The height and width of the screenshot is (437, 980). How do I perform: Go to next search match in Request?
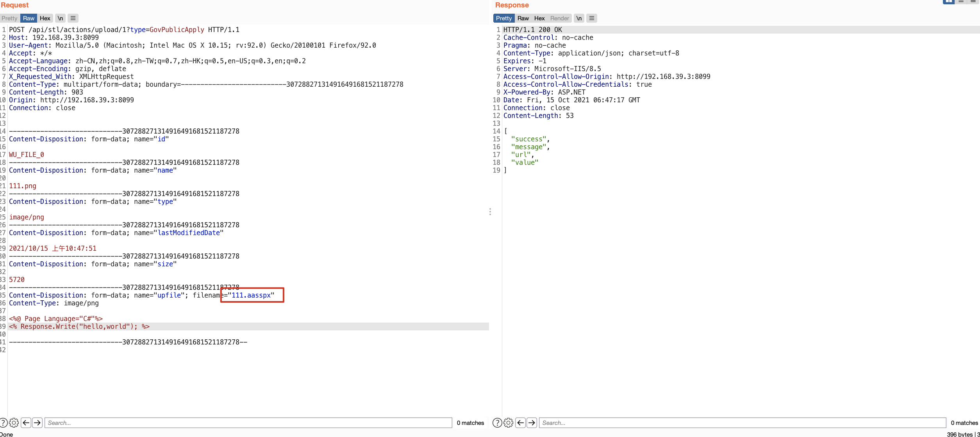[x=37, y=423]
